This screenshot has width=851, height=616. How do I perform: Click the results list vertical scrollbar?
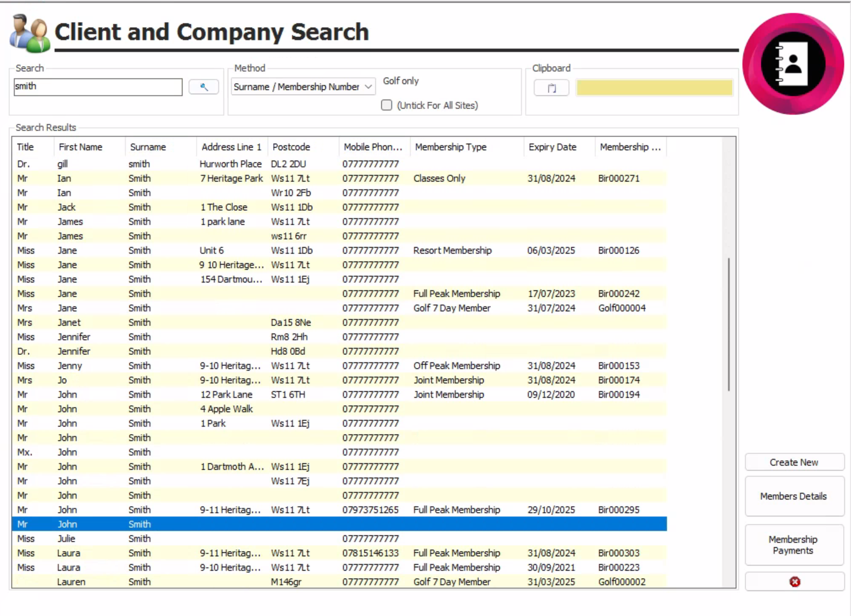coord(729,324)
